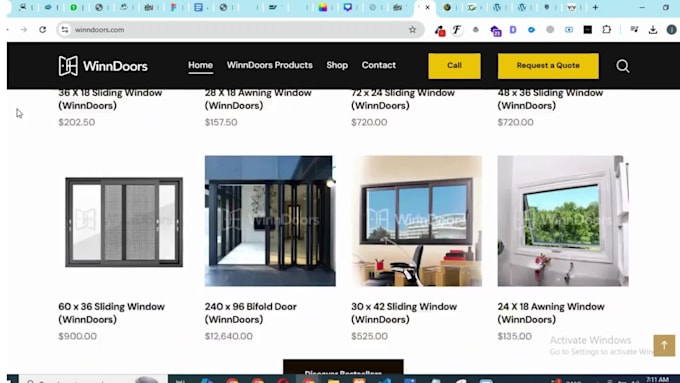Click the yellow Call button
The height and width of the screenshot is (383, 680).
454,66
